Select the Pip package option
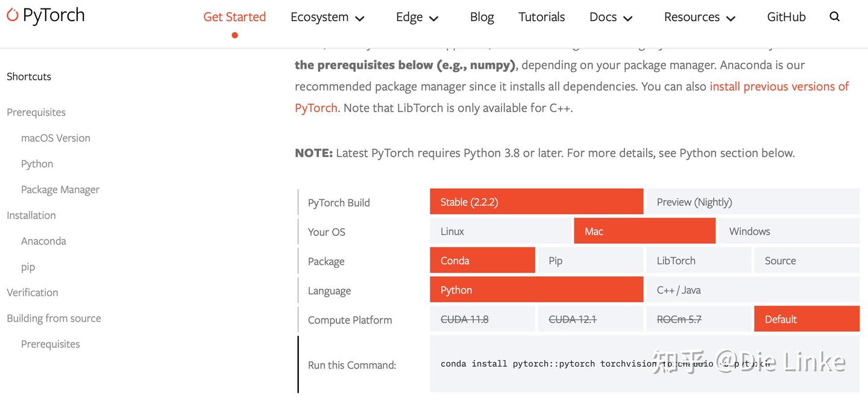The width and height of the screenshot is (868, 397). pyautogui.click(x=590, y=261)
